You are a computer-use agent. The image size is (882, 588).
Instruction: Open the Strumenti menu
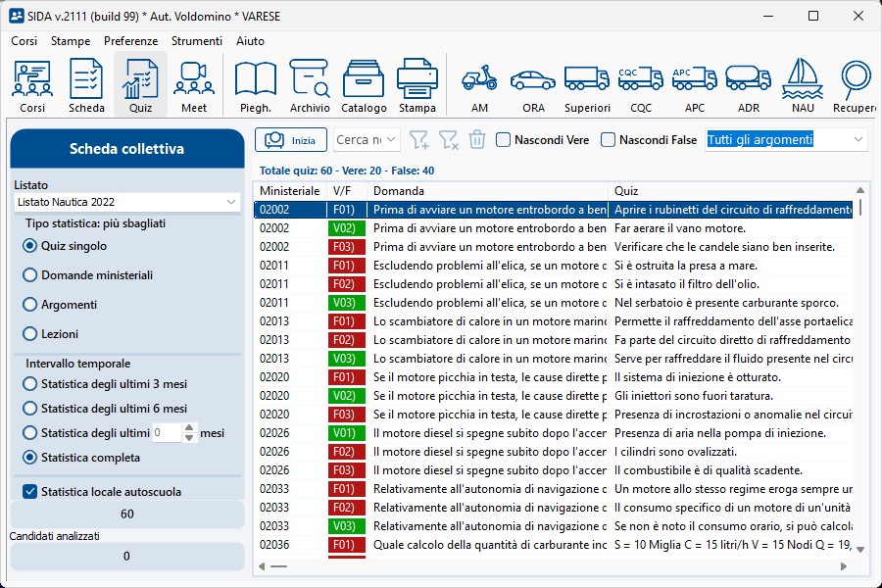(x=196, y=41)
